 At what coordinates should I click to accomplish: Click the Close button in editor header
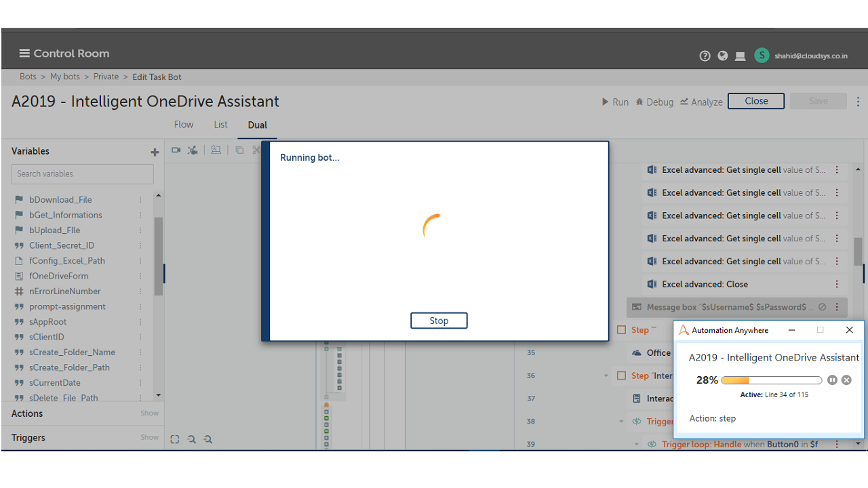(756, 101)
